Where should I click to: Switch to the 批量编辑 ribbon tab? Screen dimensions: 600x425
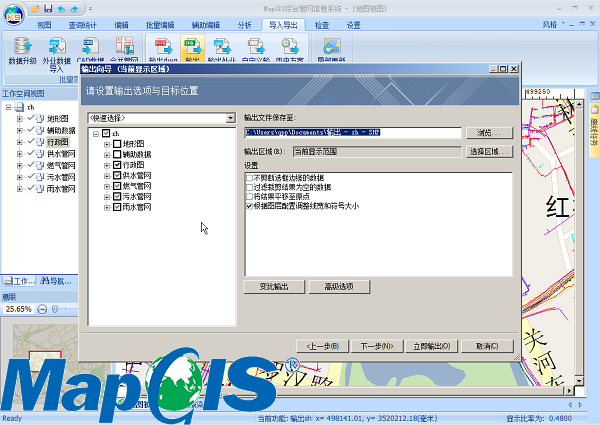click(160, 25)
